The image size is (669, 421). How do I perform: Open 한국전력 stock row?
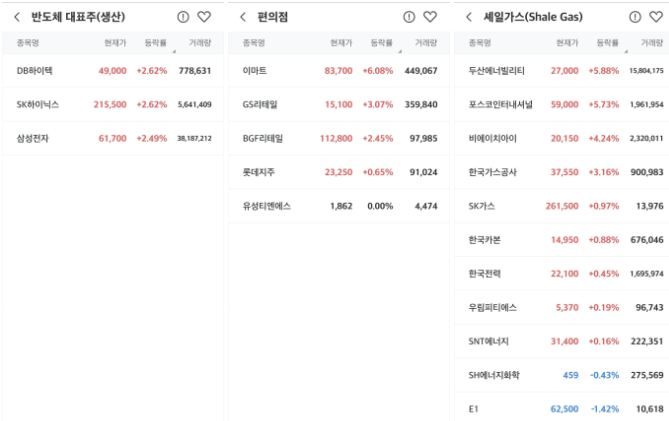[561, 274]
